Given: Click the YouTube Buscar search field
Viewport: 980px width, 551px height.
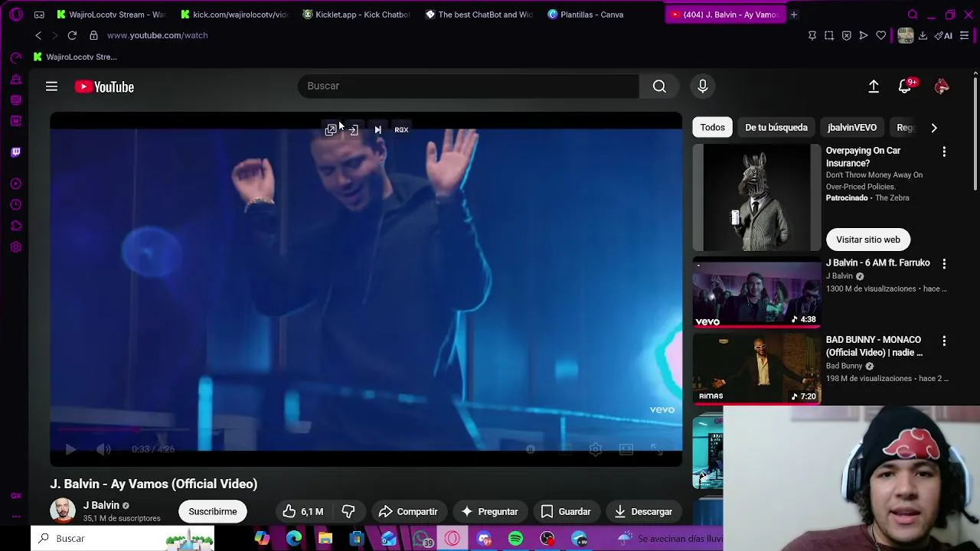Looking at the screenshot, I should pyautogui.click(x=469, y=86).
